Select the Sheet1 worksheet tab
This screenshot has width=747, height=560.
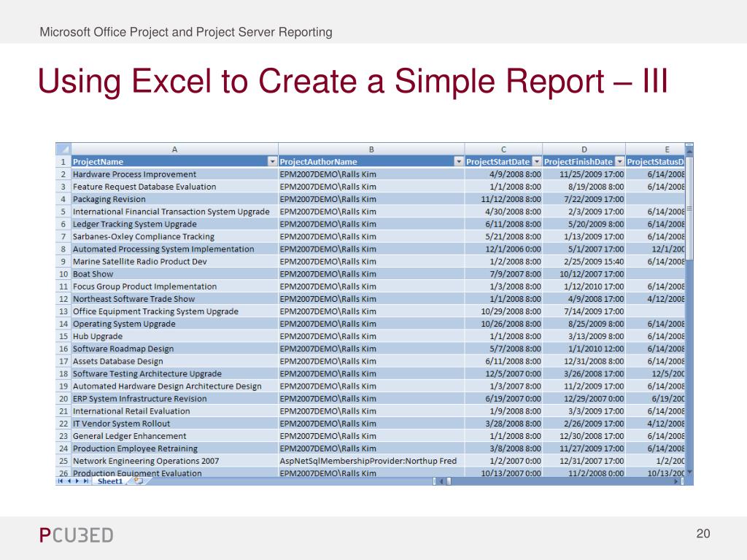(x=110, y=481)
